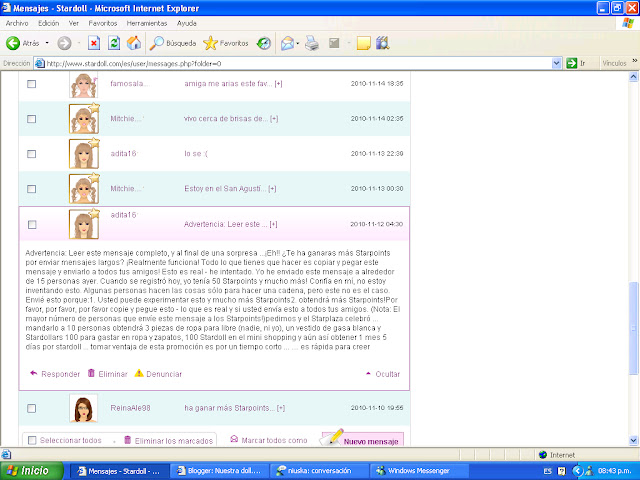640x480 pixels.
Task: Print page with the printer icon
Action: [312, 43]
